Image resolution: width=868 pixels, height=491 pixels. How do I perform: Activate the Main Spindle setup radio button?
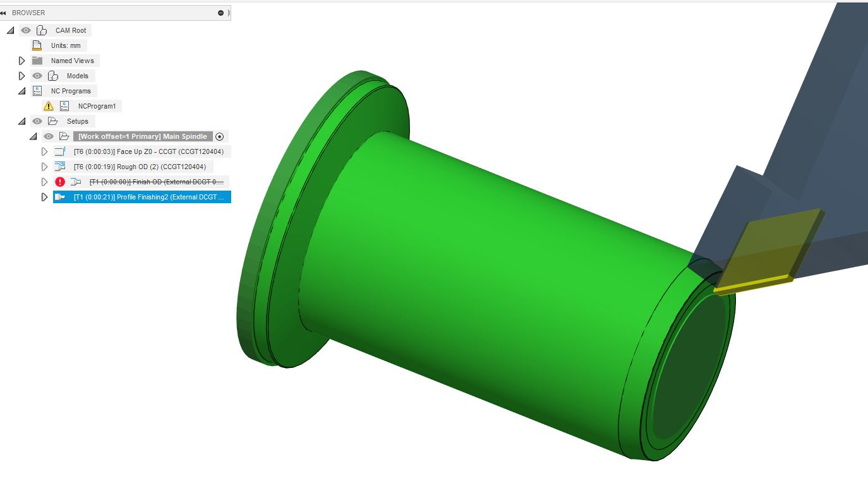click(220, 136)
